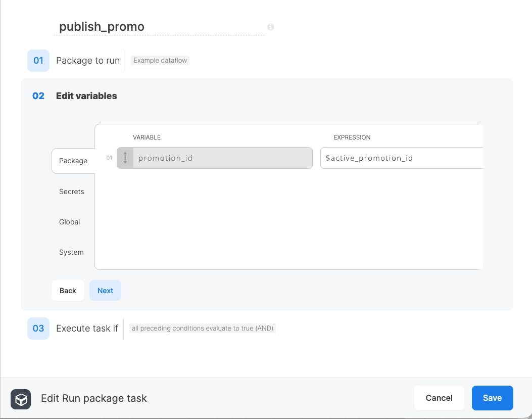Click the 03 step number badge
The height and width of the screenshot is (419, 532).
coord(38,329)
